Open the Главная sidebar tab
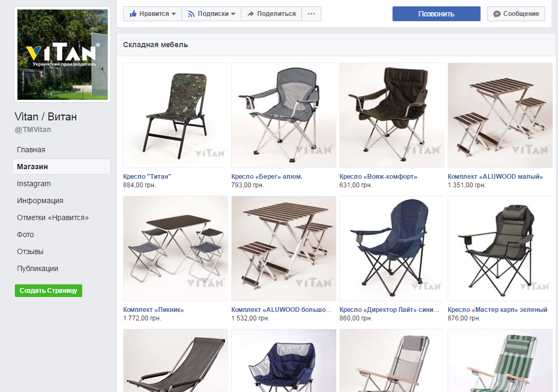 pos(31,150)
